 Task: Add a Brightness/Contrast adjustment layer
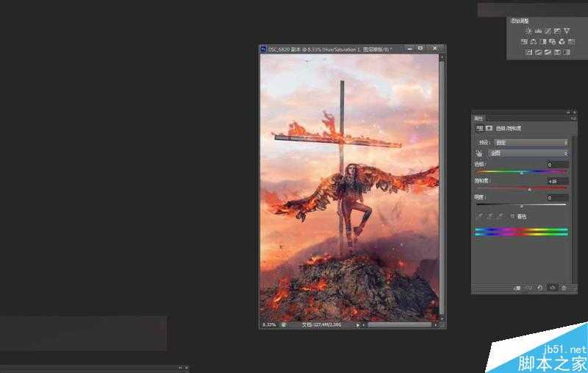(528, 31)
